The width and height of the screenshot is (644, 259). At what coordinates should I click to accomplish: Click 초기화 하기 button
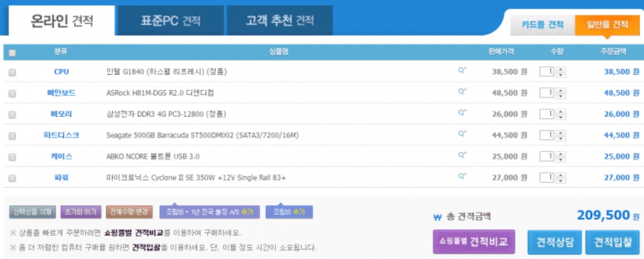pyautogui.click(x=81, y=212)
